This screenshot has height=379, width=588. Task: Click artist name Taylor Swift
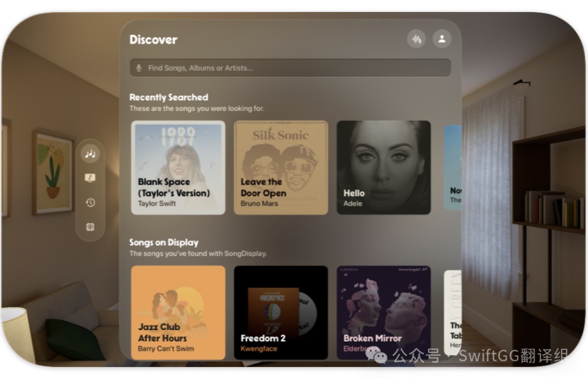[x=157, y=203]
